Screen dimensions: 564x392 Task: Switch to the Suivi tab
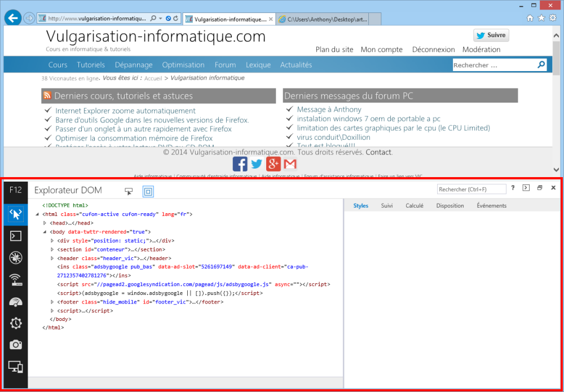click(x=387, y=206)
